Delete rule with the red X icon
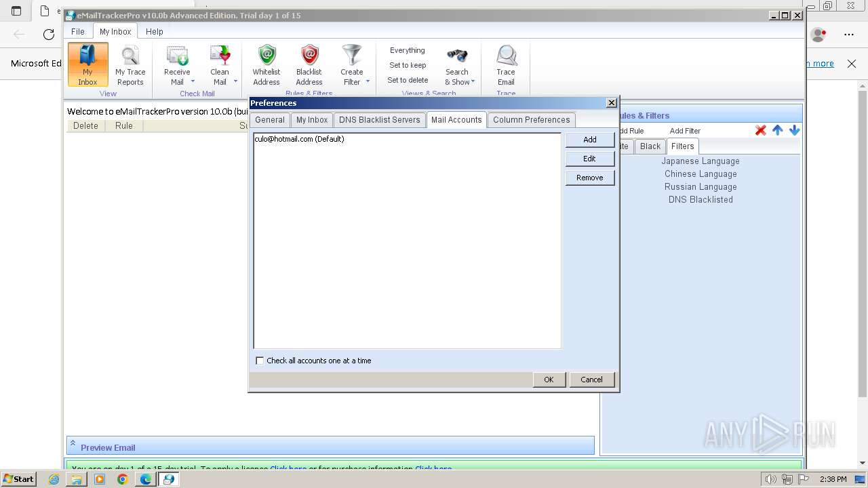The height and width of the screenshot is (488, 868). point(761,130)
